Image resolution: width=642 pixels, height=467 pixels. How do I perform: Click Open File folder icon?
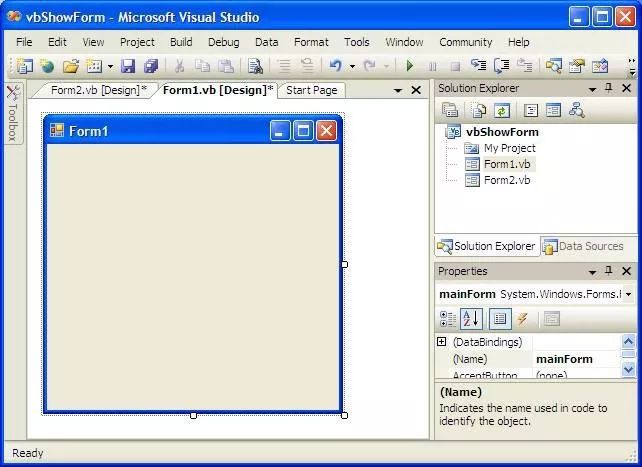pos(70,66)
